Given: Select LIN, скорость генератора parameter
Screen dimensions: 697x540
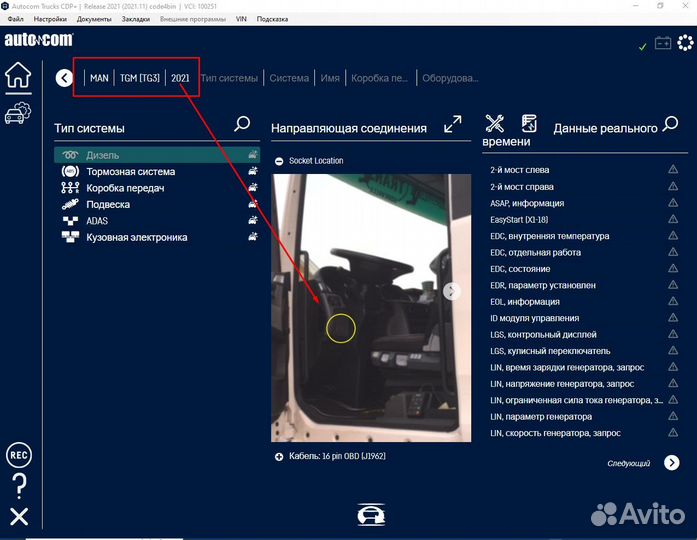Looking at the screenshot, I should point(555,433).
